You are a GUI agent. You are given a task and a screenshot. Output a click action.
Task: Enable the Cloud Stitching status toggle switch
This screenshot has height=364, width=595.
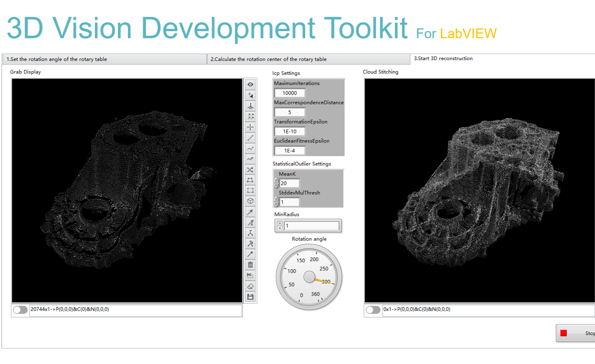[x=373, y=309]
